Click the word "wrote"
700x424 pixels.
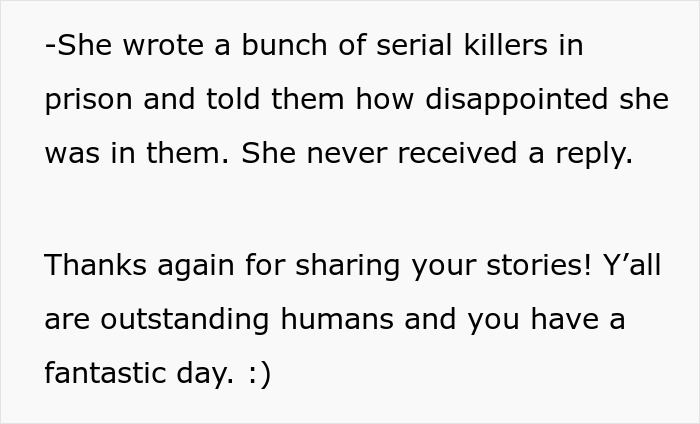coord(163,45)
